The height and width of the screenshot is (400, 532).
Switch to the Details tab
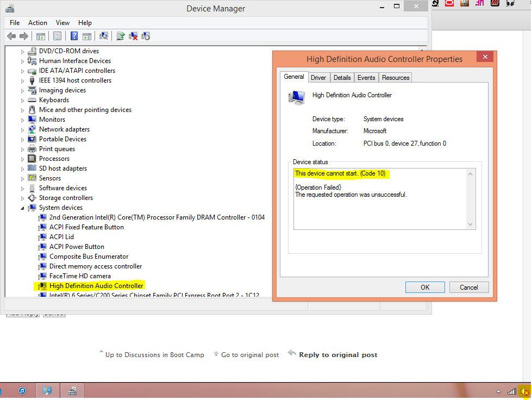(x=342, y=78)
